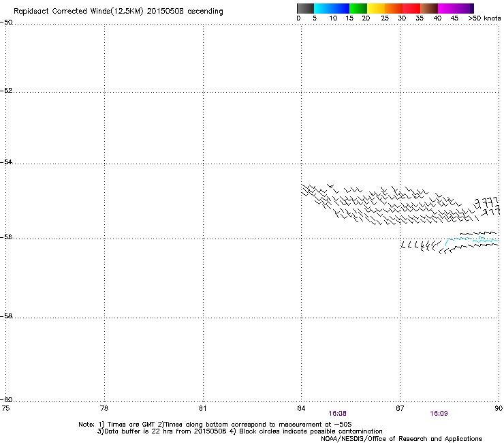Click the NOAA/NESDIS Office of Research credit
Screen dimensions: 504x443
coord(401,439)
